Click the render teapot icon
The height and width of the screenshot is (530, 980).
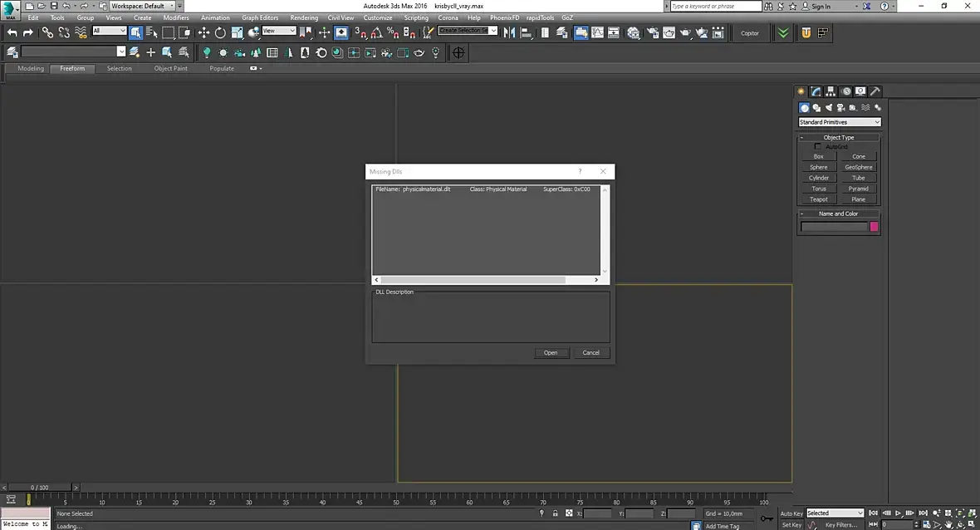point(686,33)
